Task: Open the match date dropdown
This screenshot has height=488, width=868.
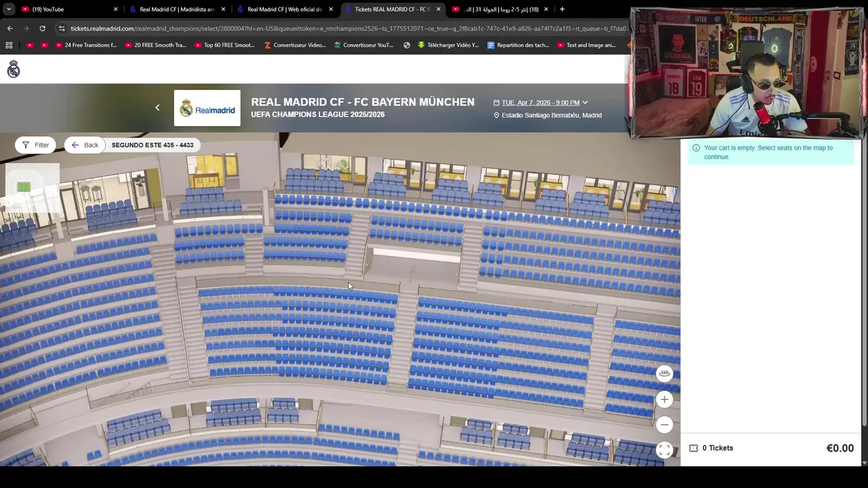Action: coord(541,102)
